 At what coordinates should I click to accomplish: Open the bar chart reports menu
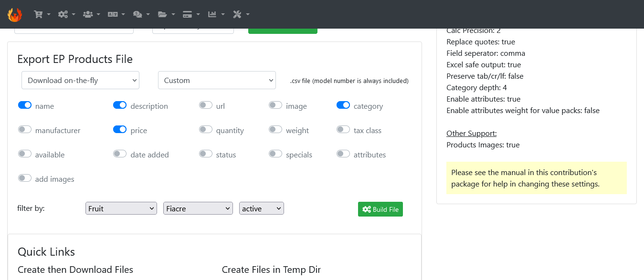[216, 14]
